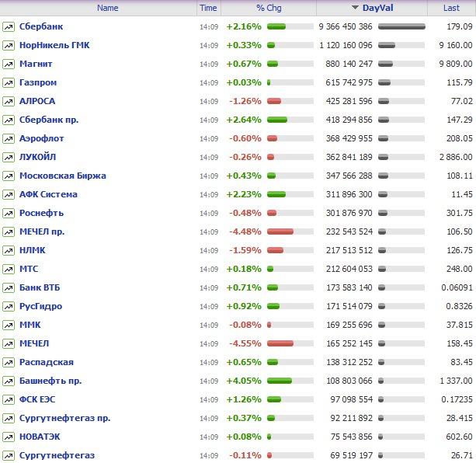Click the red change bar for МЕЧЕЛ пр.

click(x=280, y=231)
